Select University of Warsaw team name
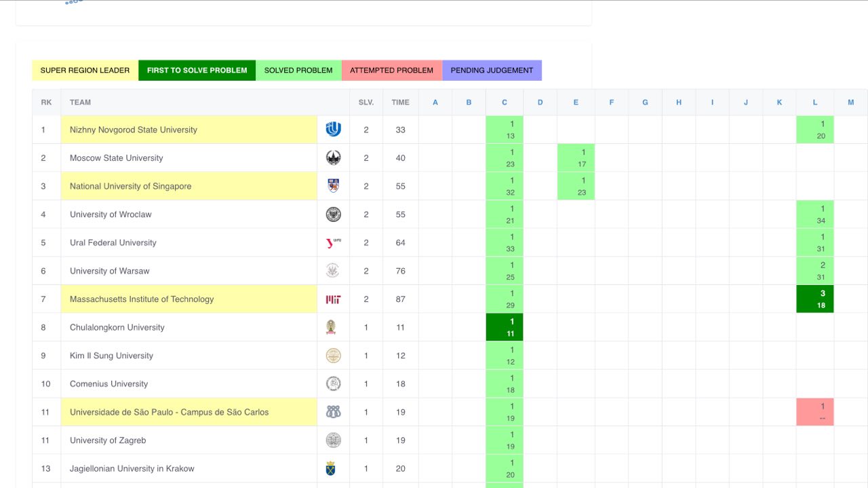 click(110, 271)
